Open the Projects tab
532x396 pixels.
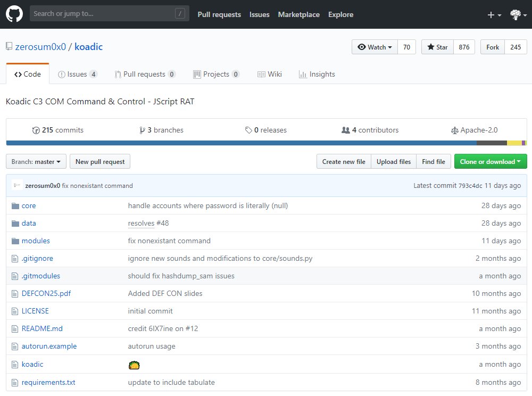[217, 74]
